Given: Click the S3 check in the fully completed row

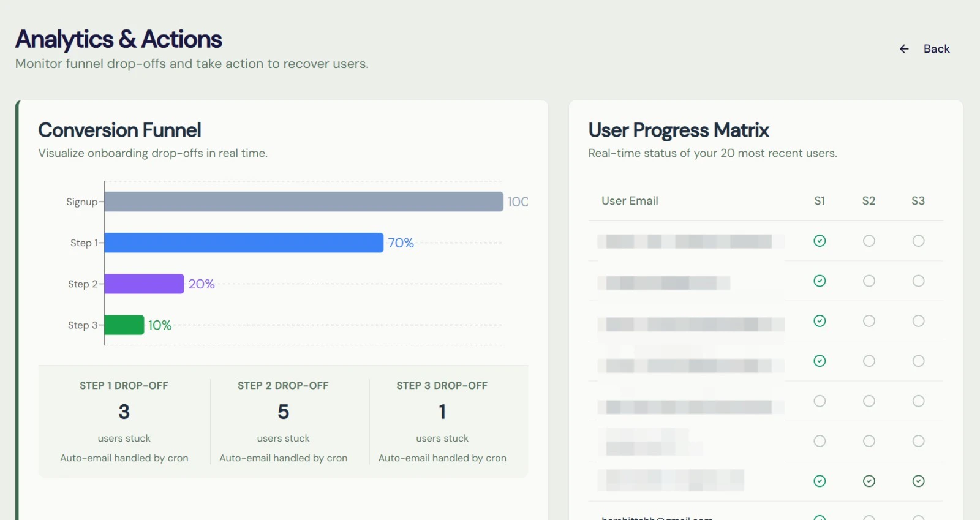Looking at the screenshot, I should tap(918, 481).
